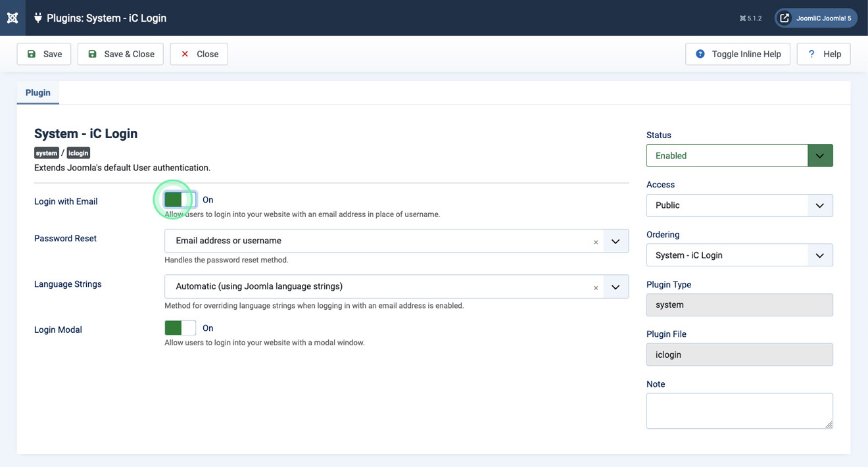Toggle the Login Modal switch
Image resolution: width=868 pixels, height=467 pixels.
(180, 328)
